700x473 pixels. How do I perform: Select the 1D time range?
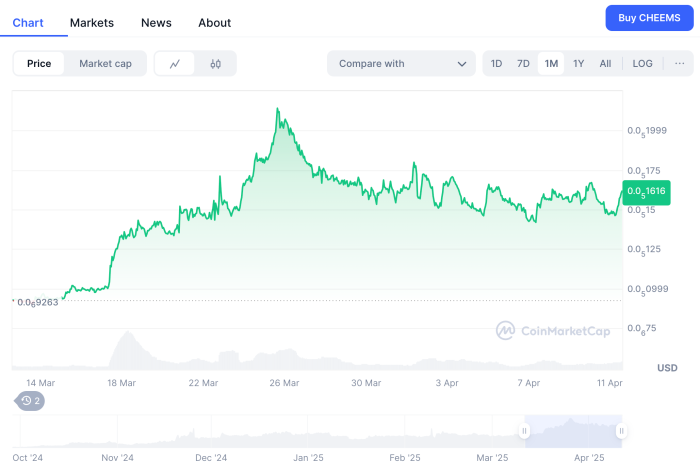(496, 64)
